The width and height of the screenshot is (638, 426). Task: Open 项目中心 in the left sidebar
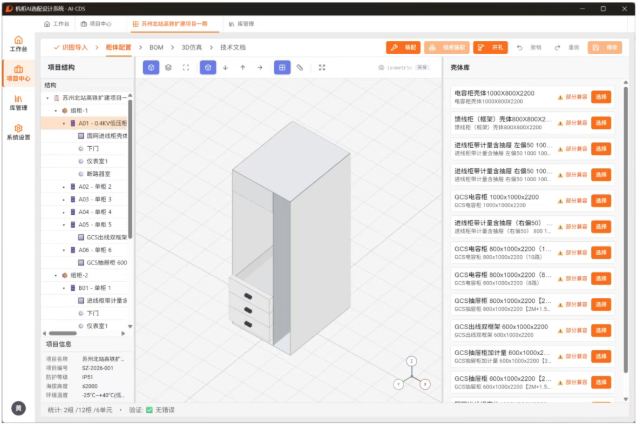(18, 73)
